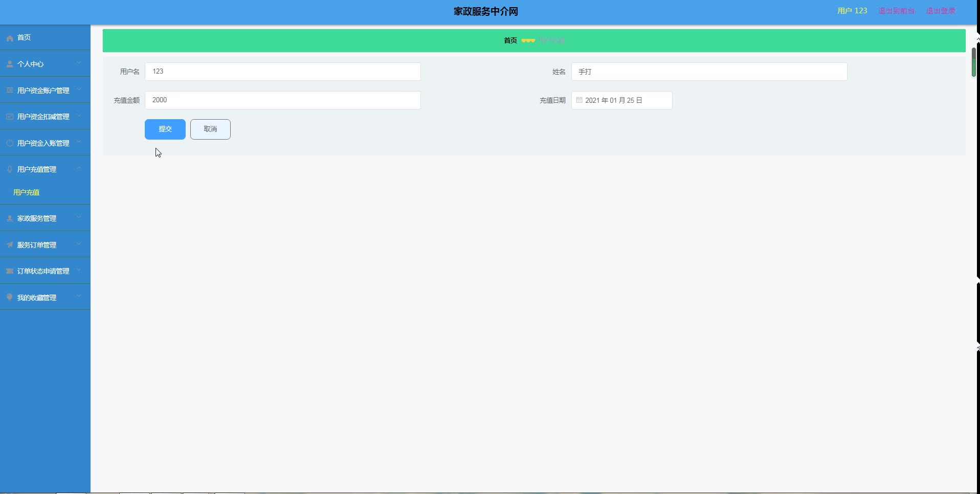The image size is (980, 494).
Task: Cancel the form with 取消 button
Action: click(x=210, y=129)
